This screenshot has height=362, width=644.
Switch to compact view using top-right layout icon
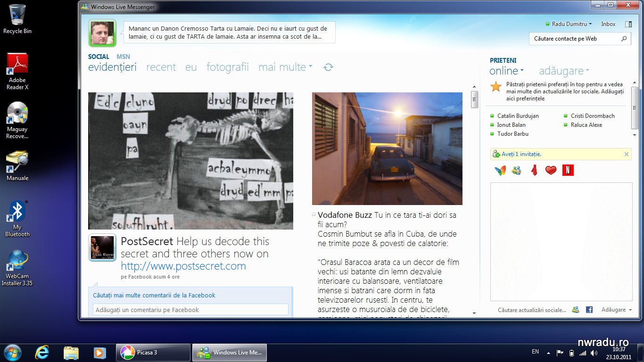[x=628, y=24]
